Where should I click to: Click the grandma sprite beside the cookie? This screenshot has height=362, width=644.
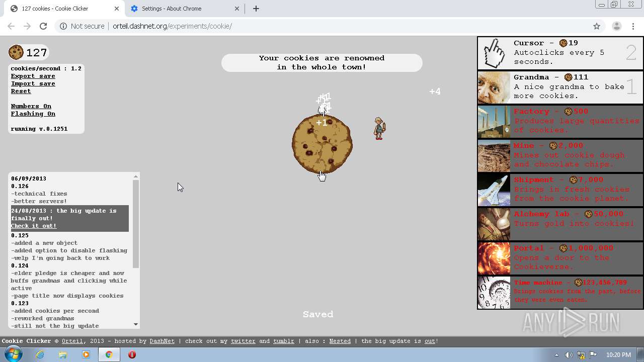click(379, 128)
